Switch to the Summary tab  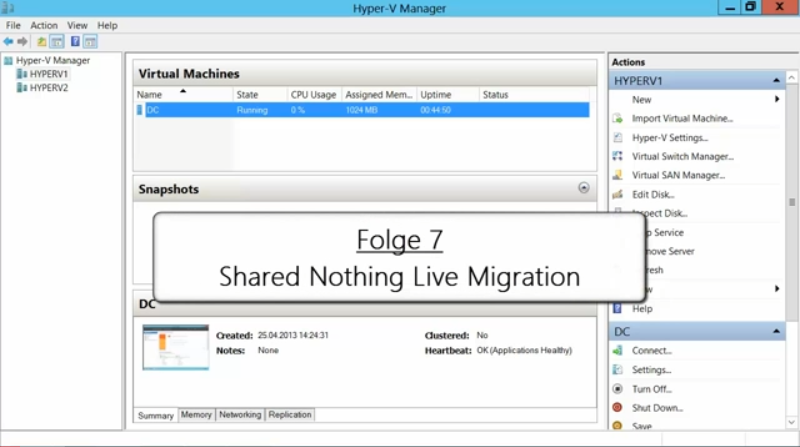156,415
